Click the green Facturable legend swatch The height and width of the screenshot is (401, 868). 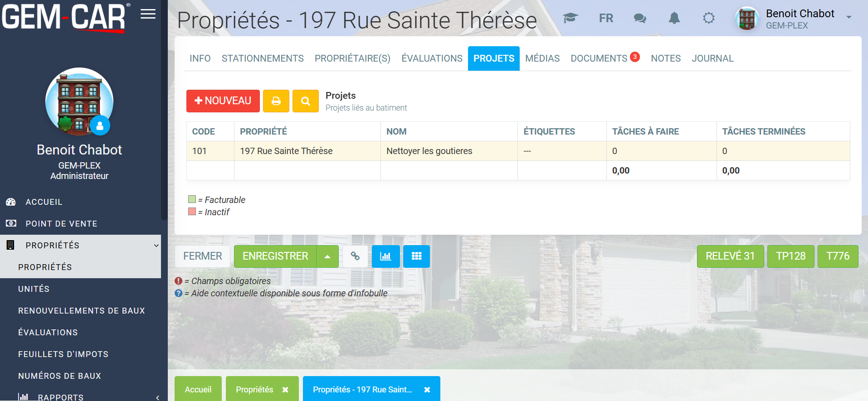click(x=192, y=199)
